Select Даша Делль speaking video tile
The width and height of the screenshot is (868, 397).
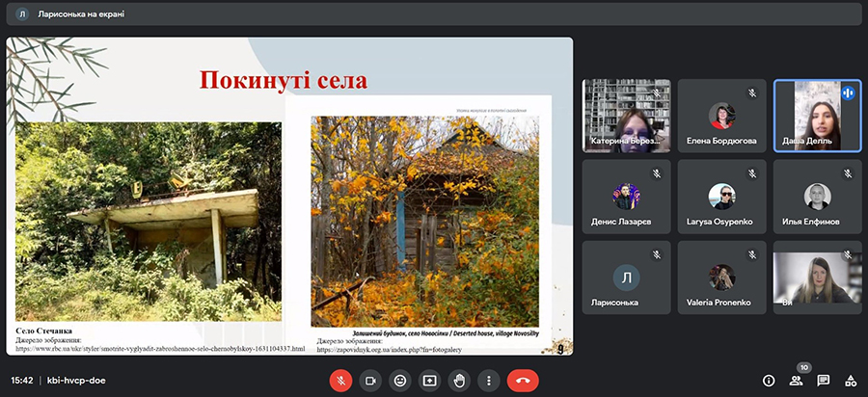(818, 116)
